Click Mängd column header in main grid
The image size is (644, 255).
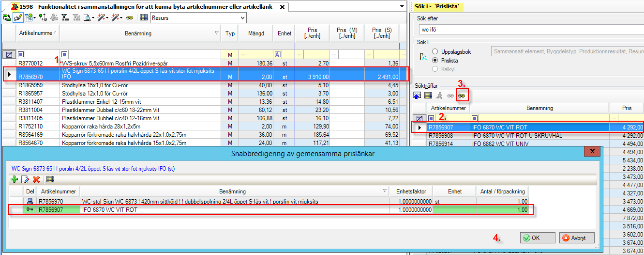(256, 33)
